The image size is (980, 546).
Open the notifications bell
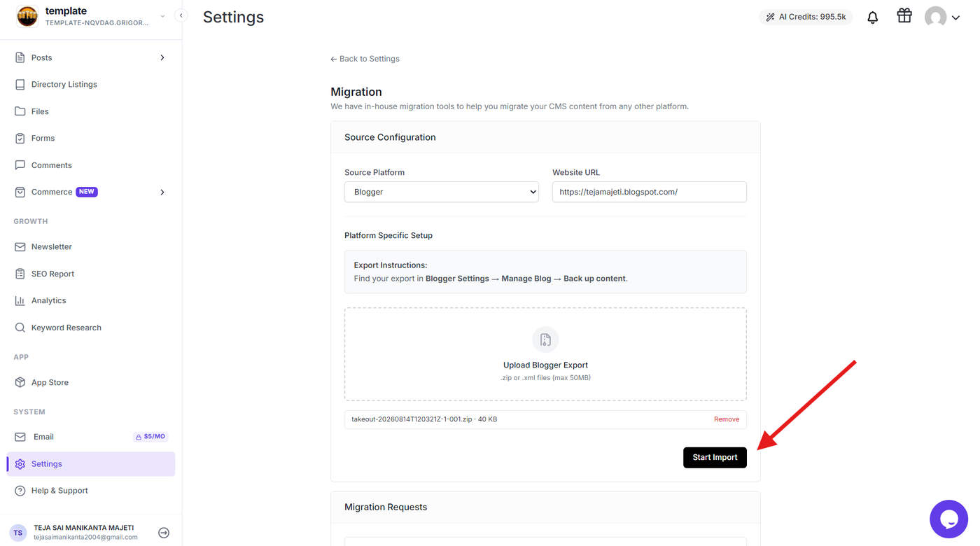click(872, 17)
